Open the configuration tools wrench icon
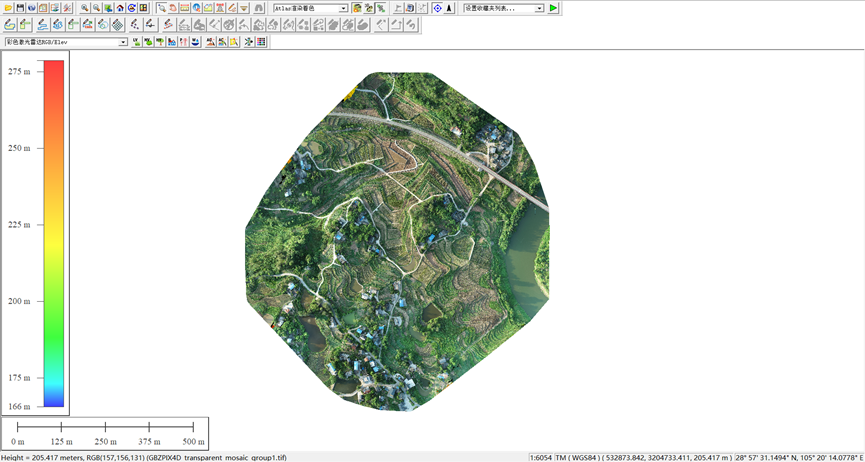 pos(67,8)
